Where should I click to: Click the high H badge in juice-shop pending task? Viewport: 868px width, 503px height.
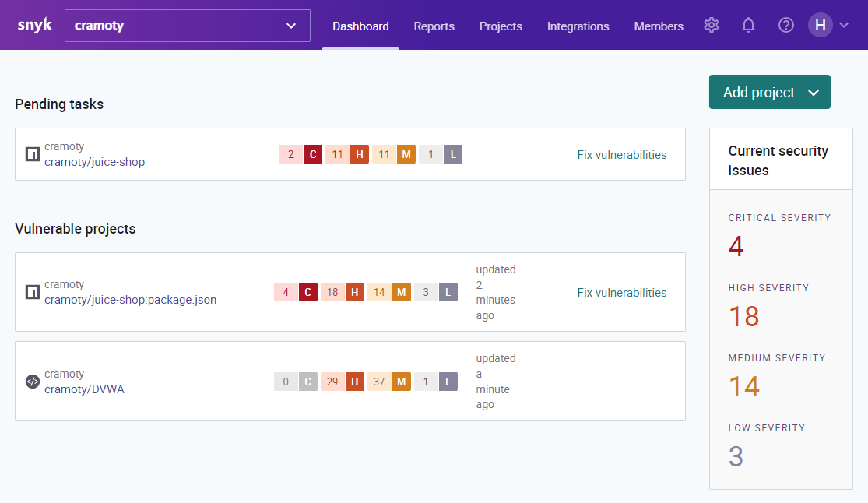pyautogui.click(x=360, y=154)
